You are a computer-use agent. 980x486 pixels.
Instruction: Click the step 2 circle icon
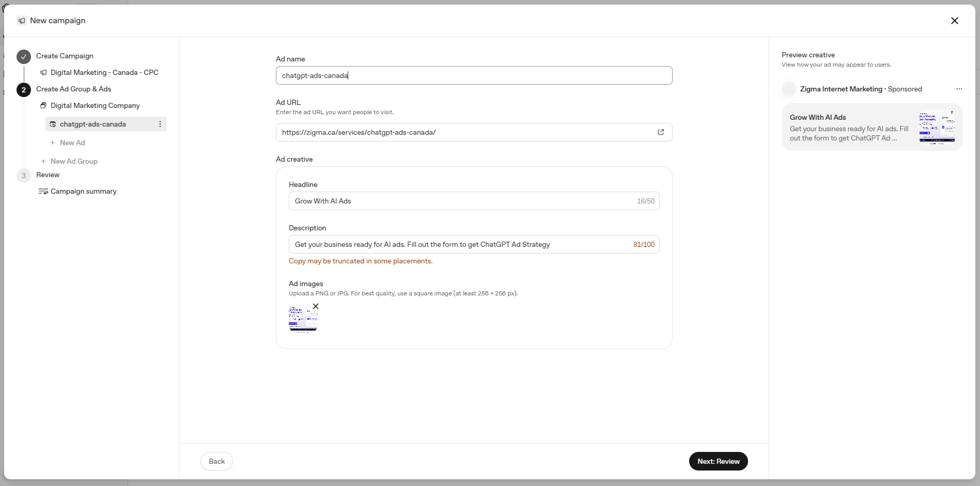point(24,90)
